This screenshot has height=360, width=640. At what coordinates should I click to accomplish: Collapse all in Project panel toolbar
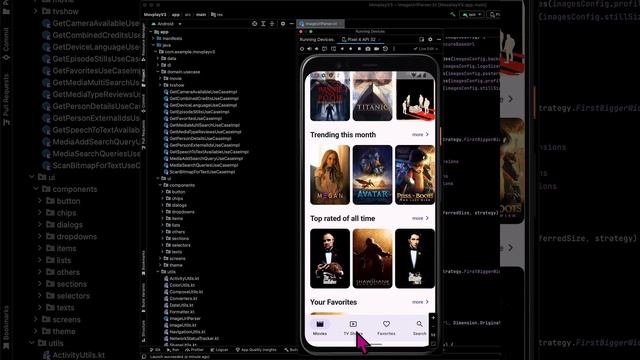pos(272,24)
